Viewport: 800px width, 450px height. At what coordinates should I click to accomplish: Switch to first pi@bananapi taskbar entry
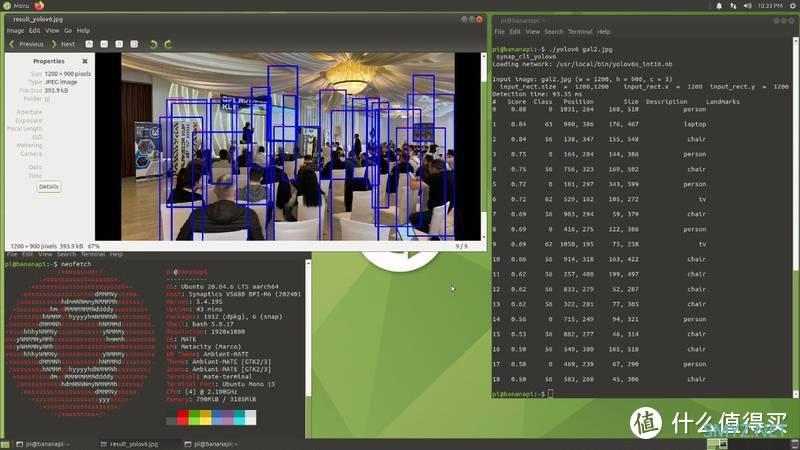pos(44,444)
